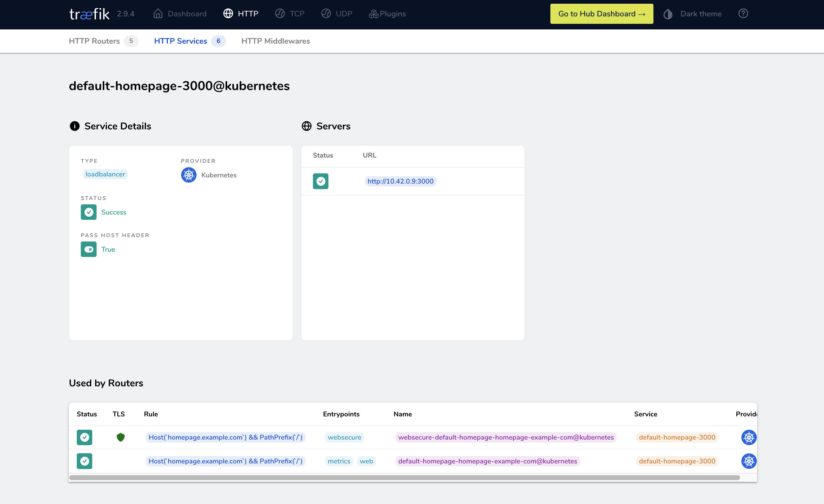Click the Success status check icon
Screen dimensions: 824x504
click(88, 212)
